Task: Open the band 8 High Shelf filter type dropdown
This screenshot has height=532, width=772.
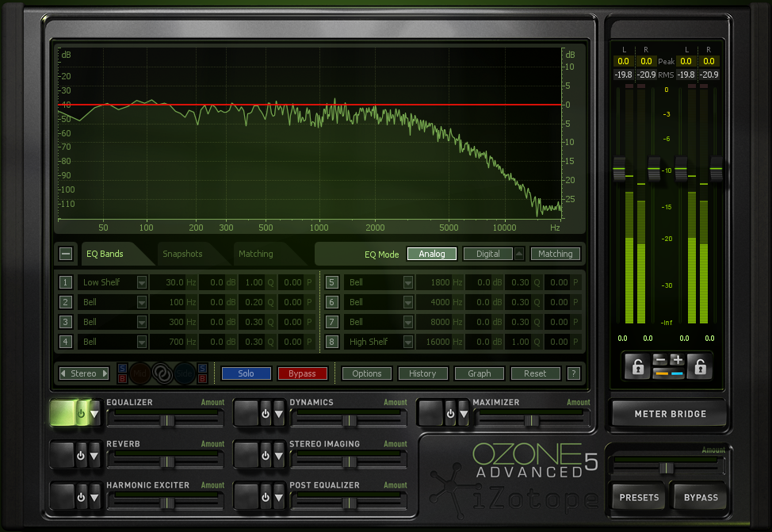Action: [x=408, y=342]
